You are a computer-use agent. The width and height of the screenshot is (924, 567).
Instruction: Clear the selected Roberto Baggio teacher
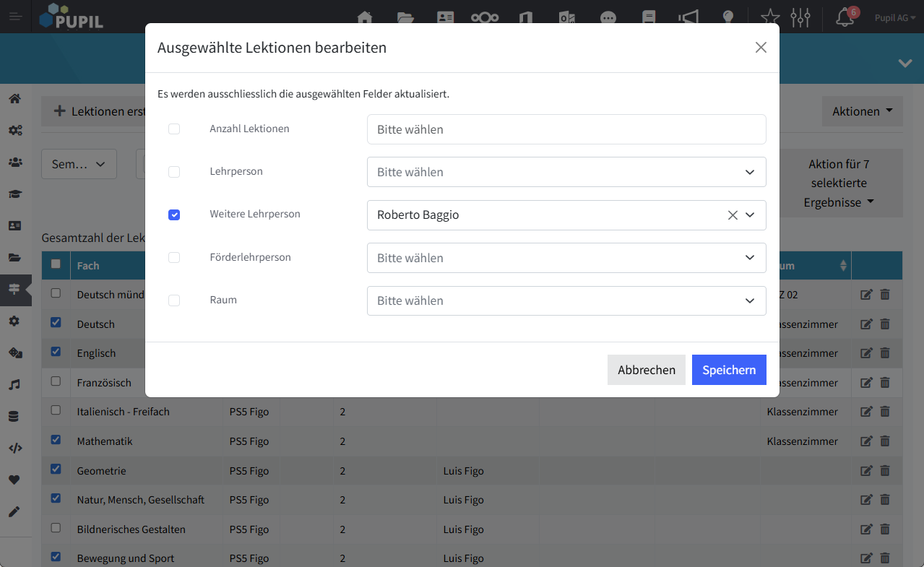(733, 215)
